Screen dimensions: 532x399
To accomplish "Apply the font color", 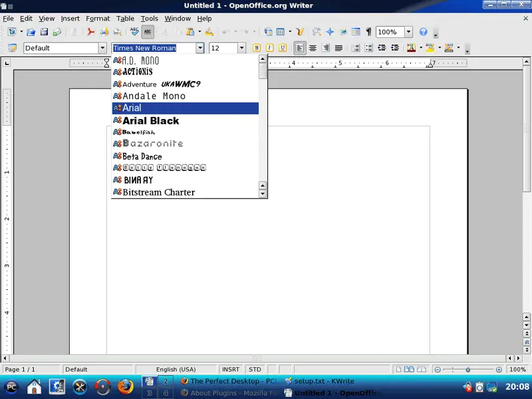I will [x=411, y=48].
